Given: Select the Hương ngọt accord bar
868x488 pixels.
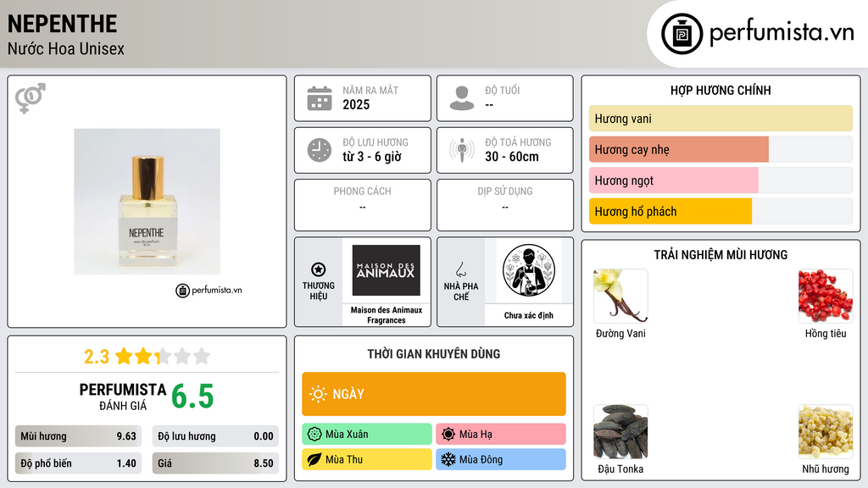Looking at the screenshot, I should [x=721, y=180].
